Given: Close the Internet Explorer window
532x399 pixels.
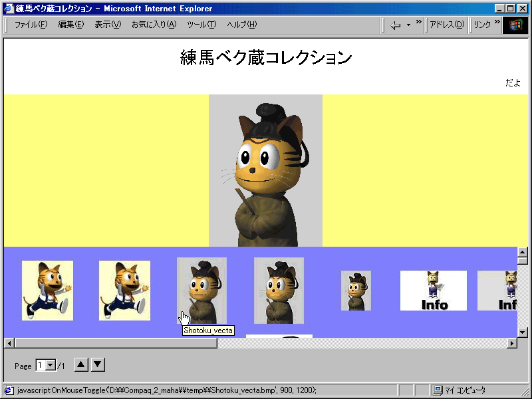Looking at the screenshot, I should 523,9.
